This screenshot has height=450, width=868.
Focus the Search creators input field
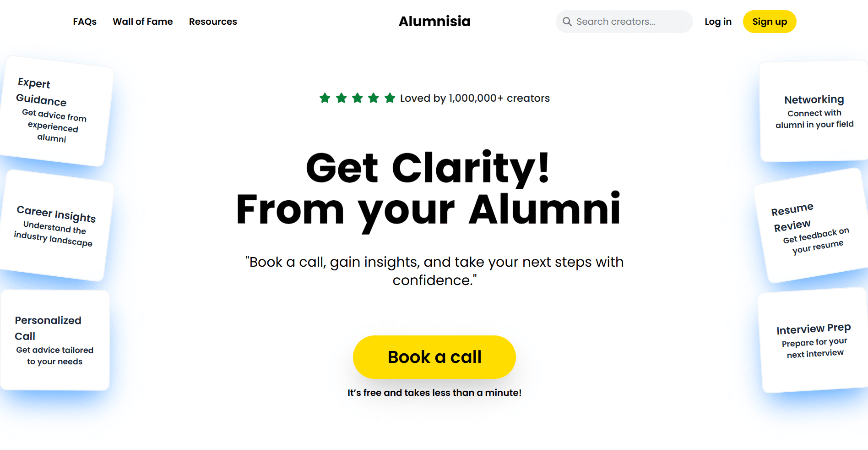pyautogui.click(x=624, y=22)
